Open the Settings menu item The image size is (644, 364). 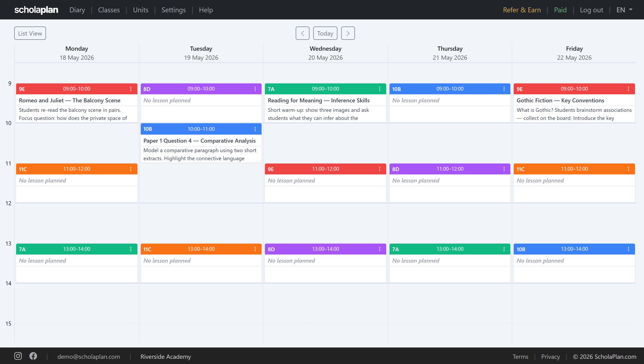(173, 10)
